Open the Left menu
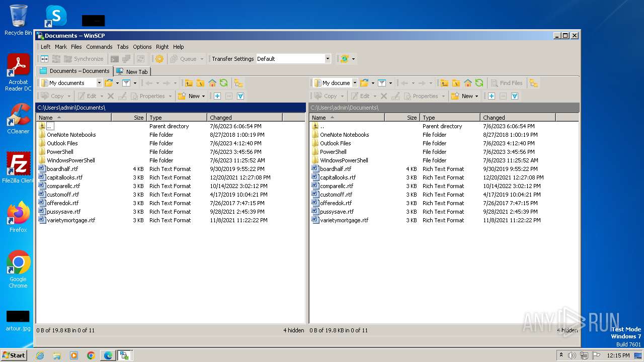This screenshot has height=362, width=644. point(45,47)
